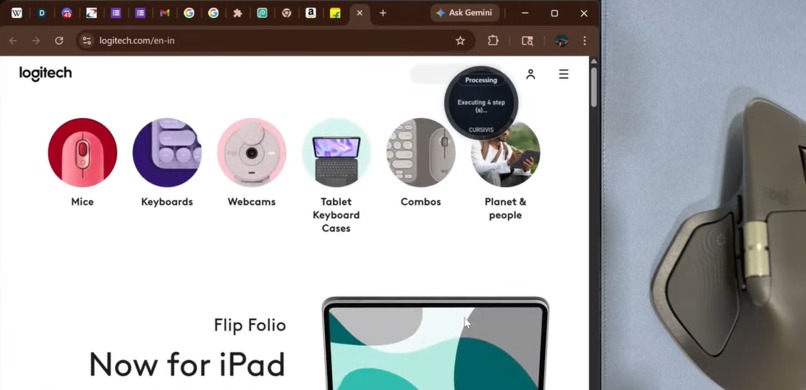This screenshot has width=806, height=390.
Task: Switch to the Amazon tab
Action: (x=310, y=13)
